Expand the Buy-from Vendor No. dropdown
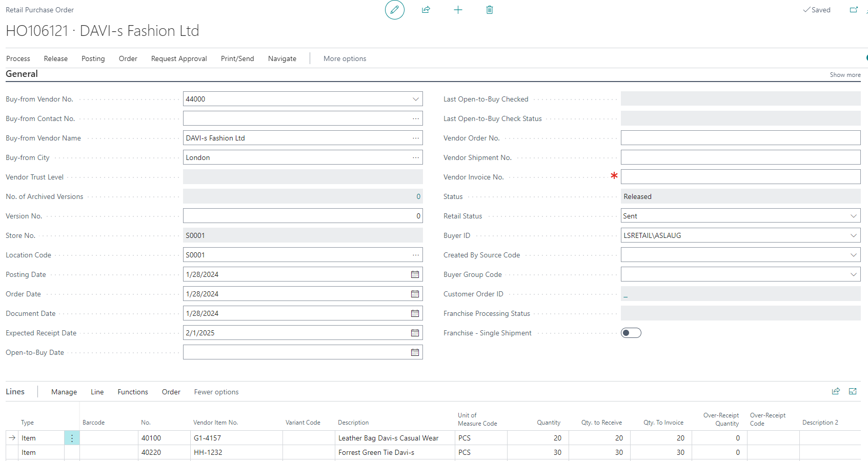Screen dimensions: 868x461 [415, 99]
